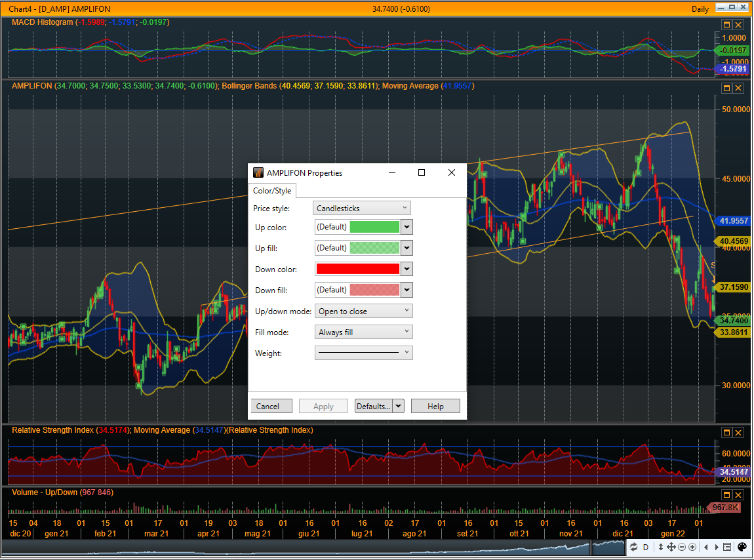Click the chart overview scrollbar strip
The image size is (754, 560).
click(x=313, y=547)
